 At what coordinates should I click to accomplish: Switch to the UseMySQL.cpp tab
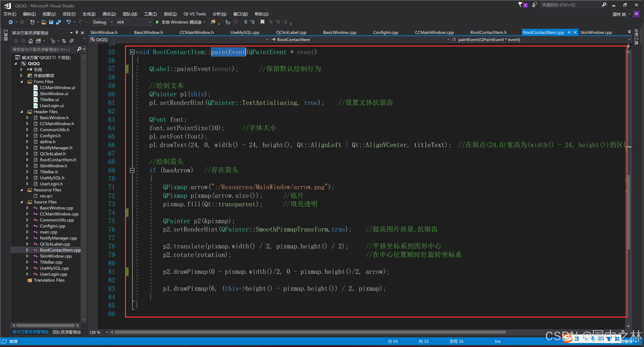(245, 32)
